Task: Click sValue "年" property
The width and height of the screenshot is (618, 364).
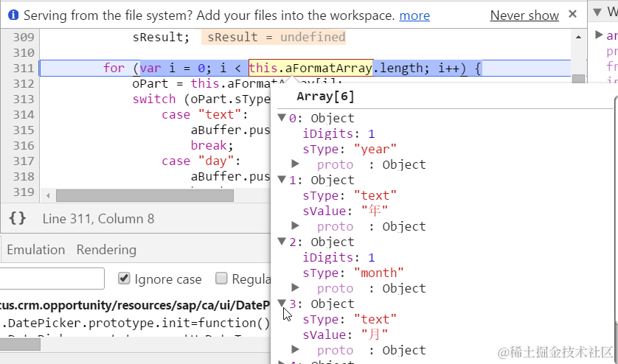Action: [x=345, y=211]
